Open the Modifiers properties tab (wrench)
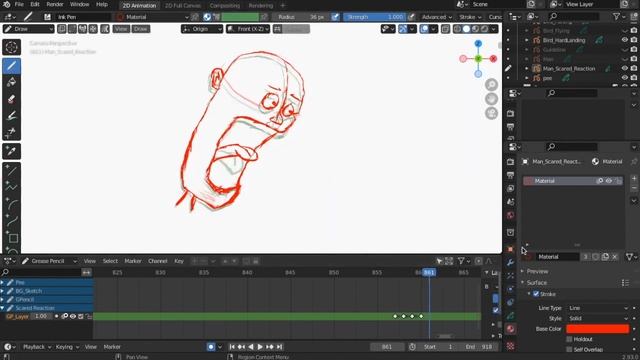The image size is (640, 360). [510, 262]
